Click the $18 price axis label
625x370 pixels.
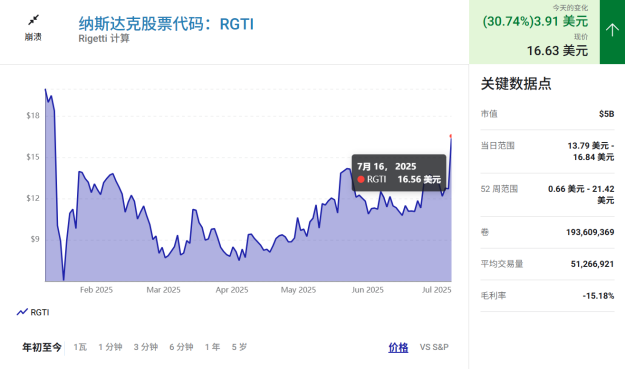(x=33, y=116)
